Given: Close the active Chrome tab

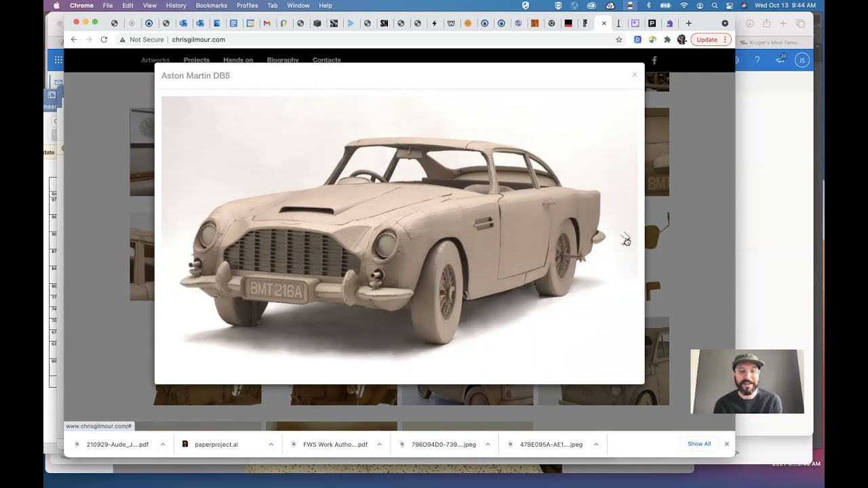Looking at the screenshot, I should point(604,23).
